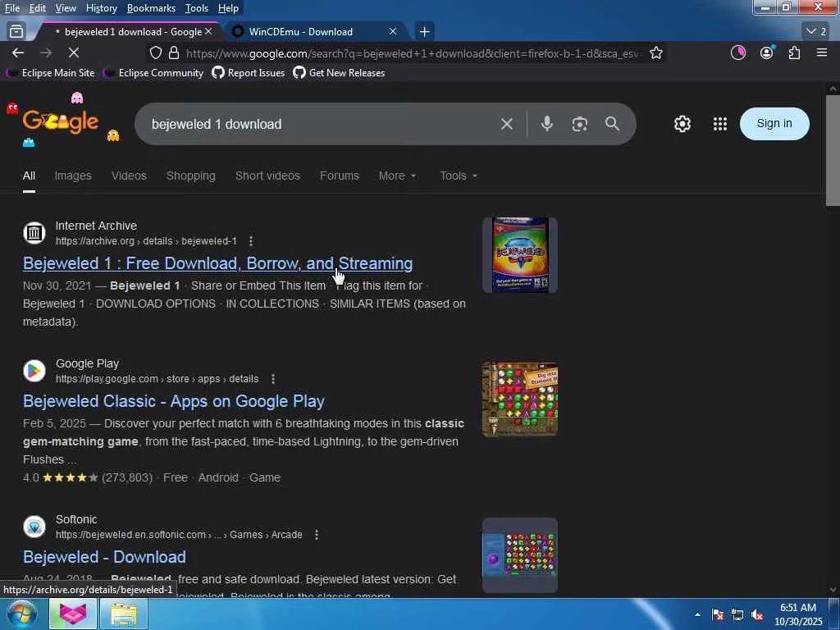Clear the search box with the X icon
Screen dimensions: 840x630
[x=506, y=125]
